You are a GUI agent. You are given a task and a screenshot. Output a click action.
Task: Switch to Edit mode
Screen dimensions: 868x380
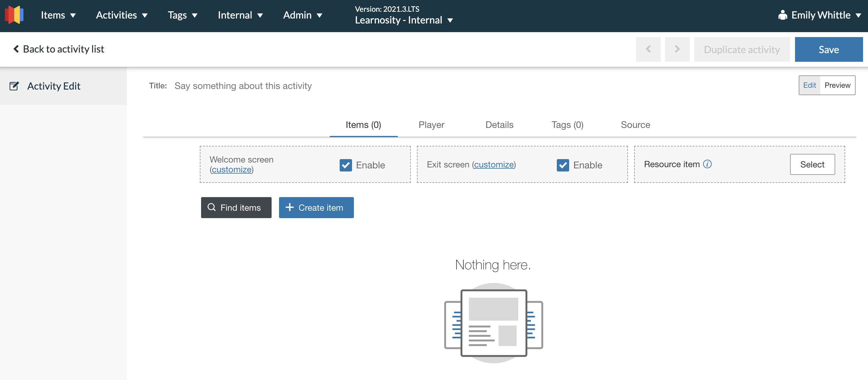click(809, 85)
